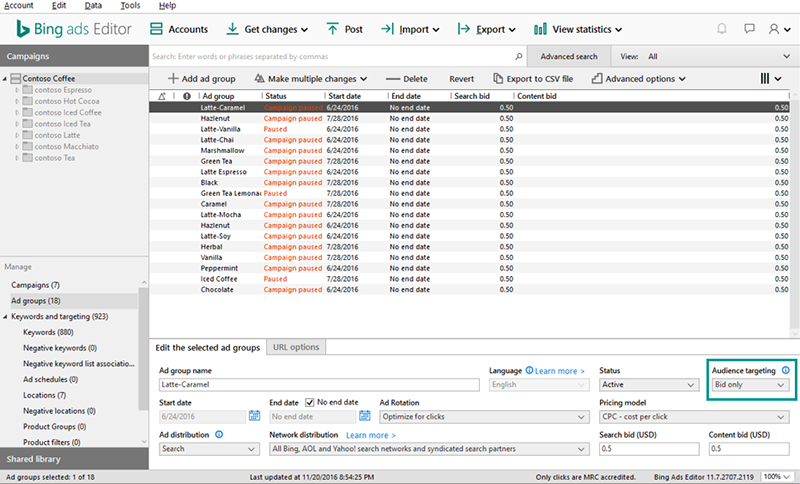The image size is (800, 484).
Task: Open the Edit menu
Action: coord(59,6)
